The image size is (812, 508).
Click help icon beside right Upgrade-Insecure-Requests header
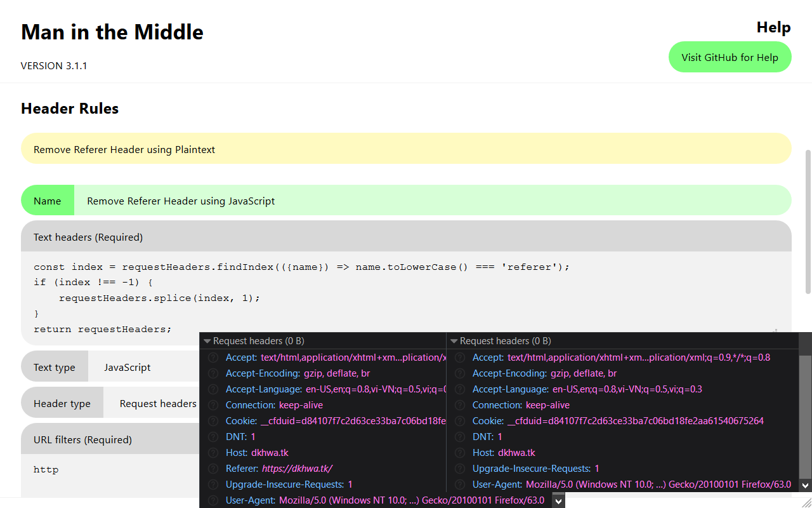[460, 469]
